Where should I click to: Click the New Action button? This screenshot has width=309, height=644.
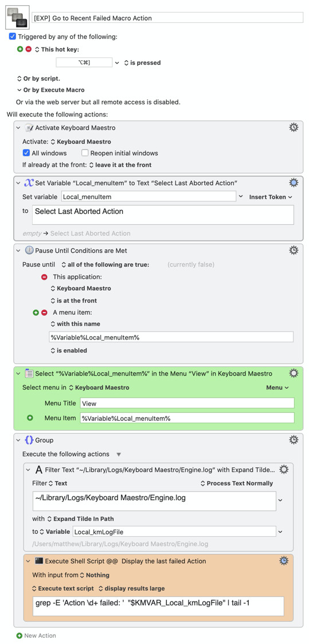36,635
